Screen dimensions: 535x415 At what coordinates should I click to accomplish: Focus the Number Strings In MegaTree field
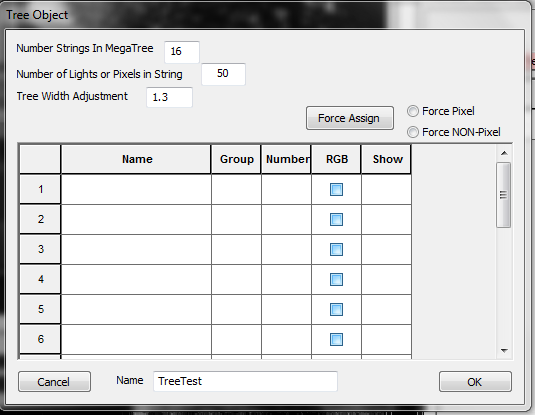click(x=182, y=52)
